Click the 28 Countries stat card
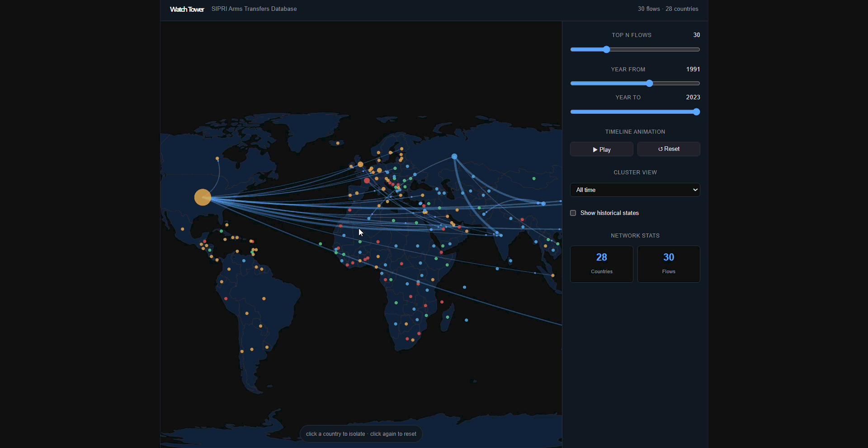The height and width of the screenshot is (448, 868). coord(601,264)
